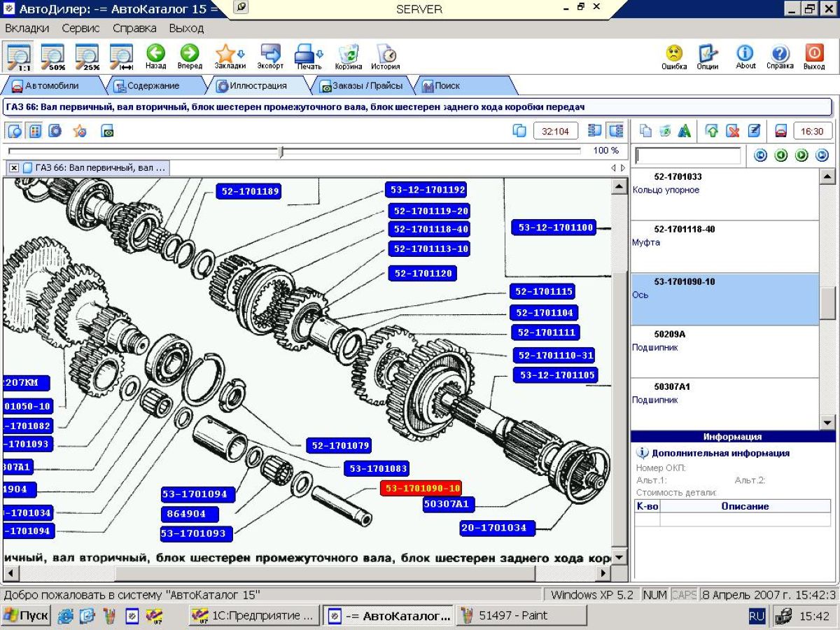
Task: Close the ГАЗ 66 illustration tab
Action: click(14, 168)
